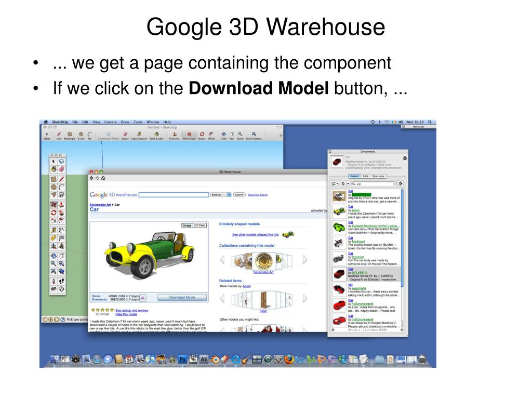Select the Offset tool in top toolbar
Viewport: 532px width, 399px height.
[211, 136]
